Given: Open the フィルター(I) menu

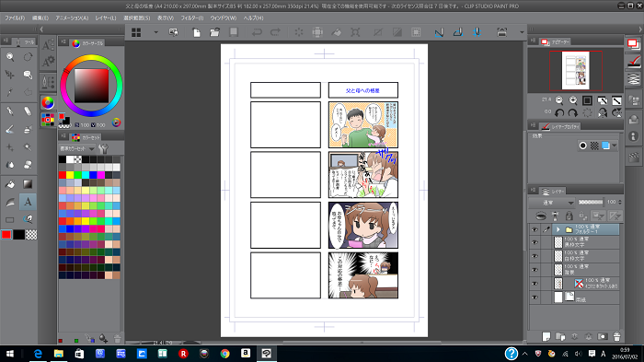Looking at the screenshot, I should [191, 18].
